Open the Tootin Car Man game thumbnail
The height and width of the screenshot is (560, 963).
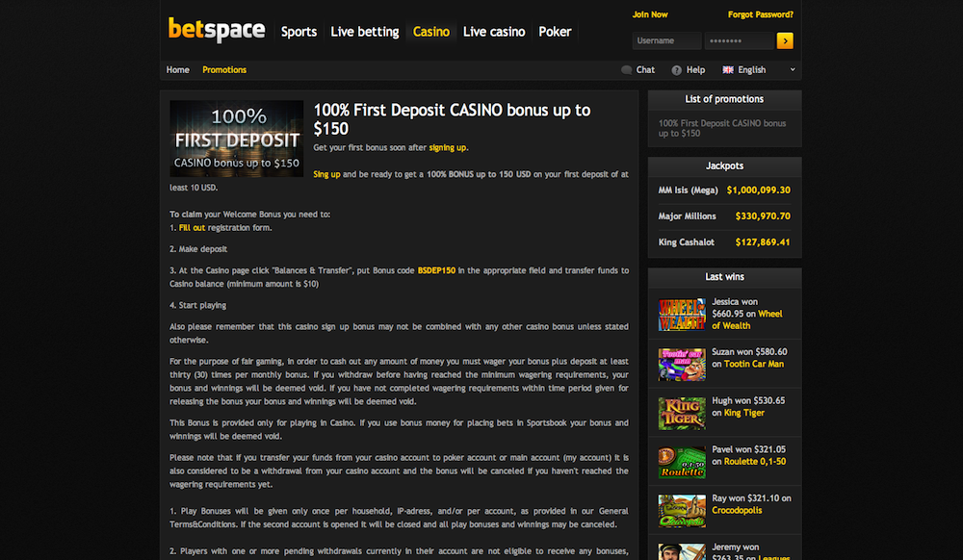click(x=681, y=364)
